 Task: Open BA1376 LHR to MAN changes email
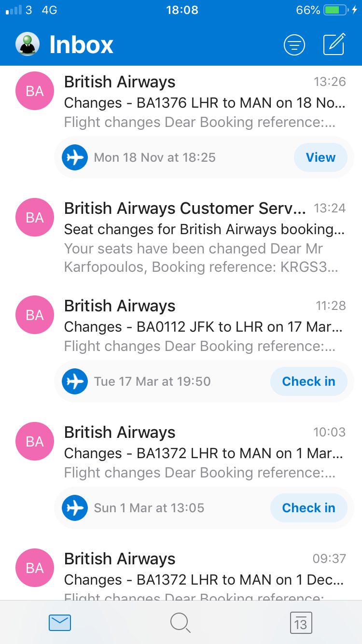coord(181,102)
